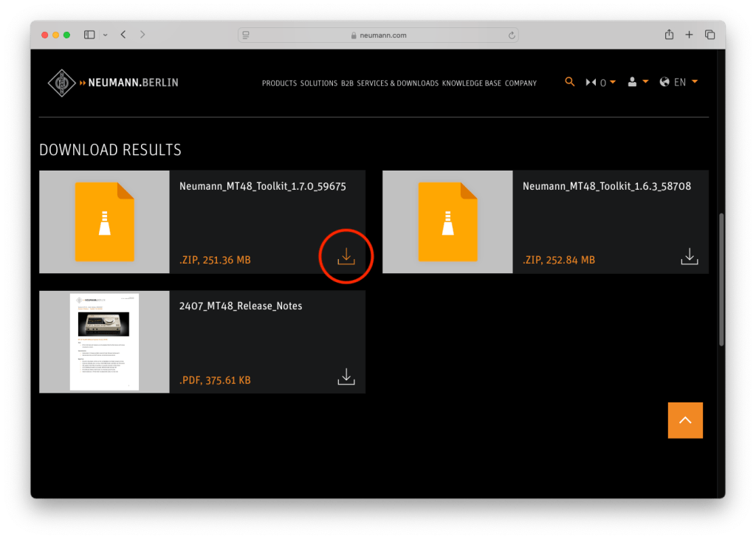Open the Release Notes PDF thumbnail

pos(104,341)
